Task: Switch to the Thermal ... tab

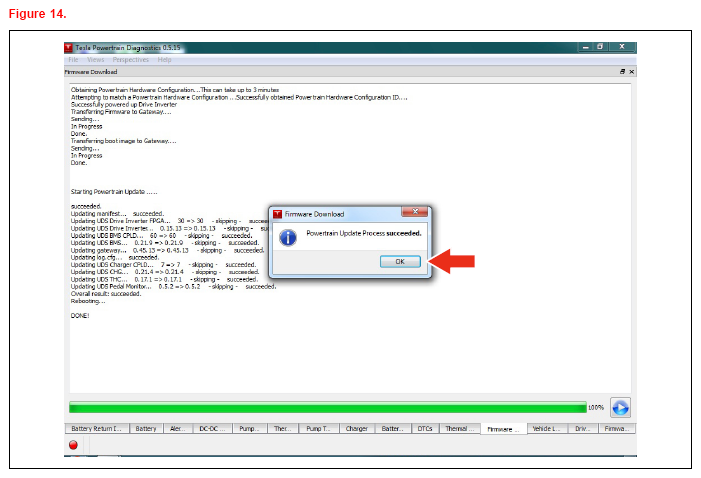Action: [x=460, y=428]
